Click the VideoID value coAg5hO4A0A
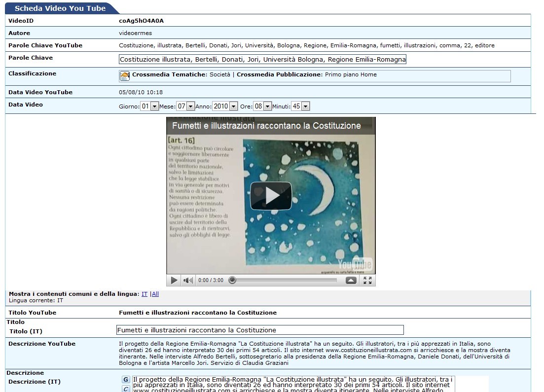Viewport: 544px width, 392px height. click(x=141, y=21)
